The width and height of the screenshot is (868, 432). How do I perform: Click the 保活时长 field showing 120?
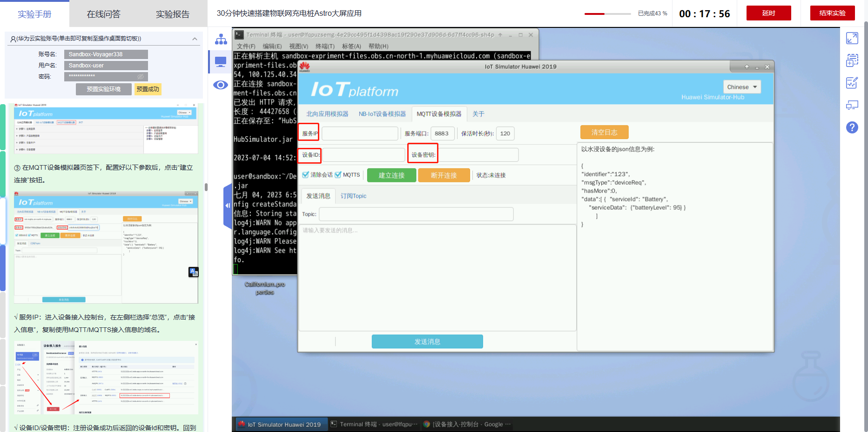[505, 133]
